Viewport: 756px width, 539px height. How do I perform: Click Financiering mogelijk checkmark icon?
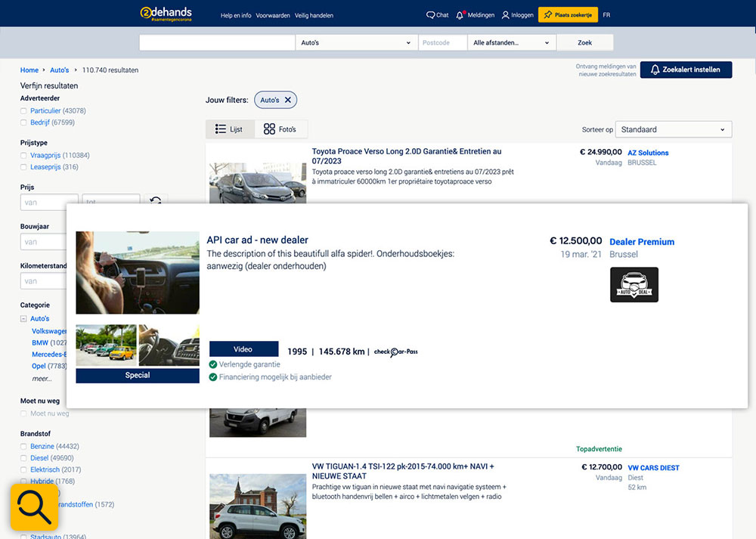coord(212,377)
